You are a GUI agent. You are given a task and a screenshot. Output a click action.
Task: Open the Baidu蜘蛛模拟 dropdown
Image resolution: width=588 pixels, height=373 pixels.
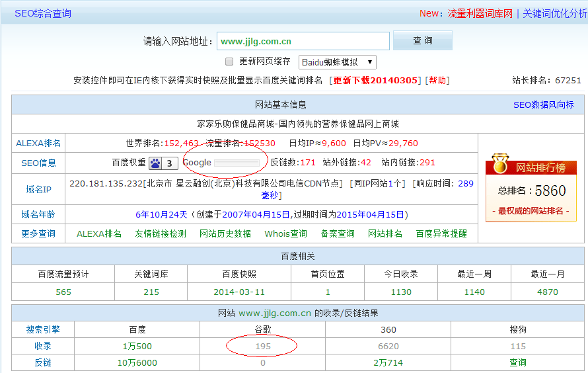(337, 62)
